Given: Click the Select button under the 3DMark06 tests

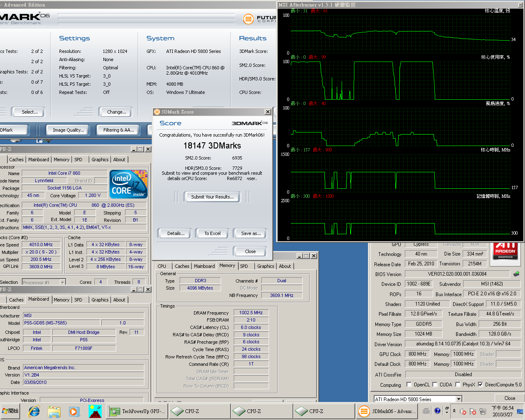Looking at the screenshot, I should [x=30, y=112].
